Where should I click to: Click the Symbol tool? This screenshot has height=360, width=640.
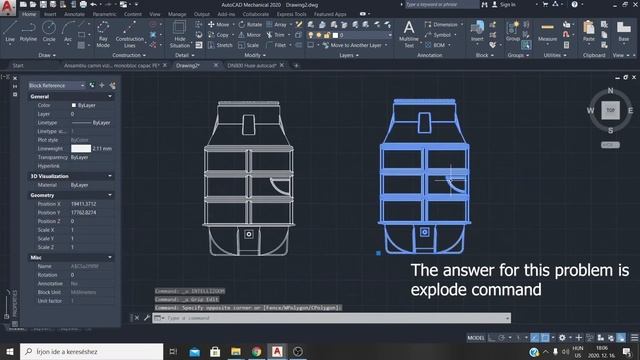point(438,35)
